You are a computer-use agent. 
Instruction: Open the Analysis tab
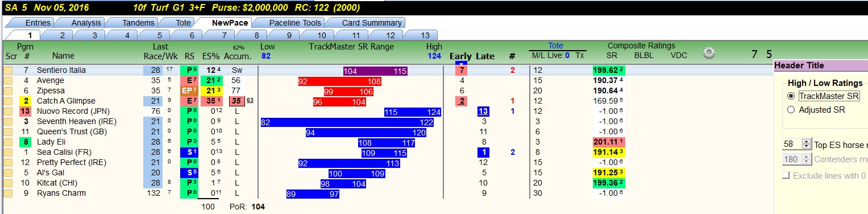pos(86,23)
